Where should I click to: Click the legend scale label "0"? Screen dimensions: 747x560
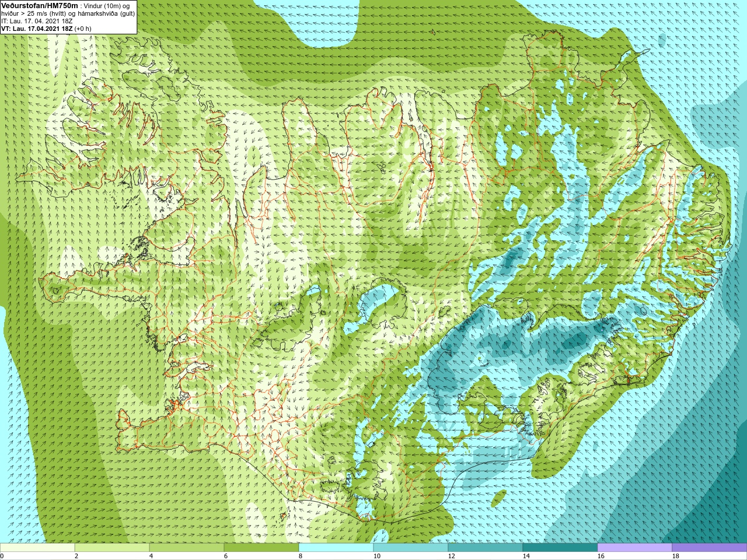coord(2,556)
